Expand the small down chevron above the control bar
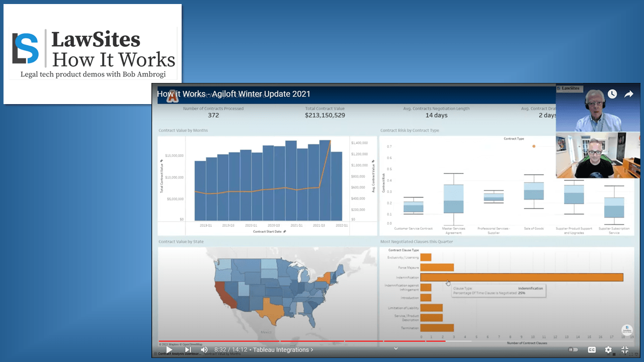The image size is (644, 362). [x=396, y=347]
